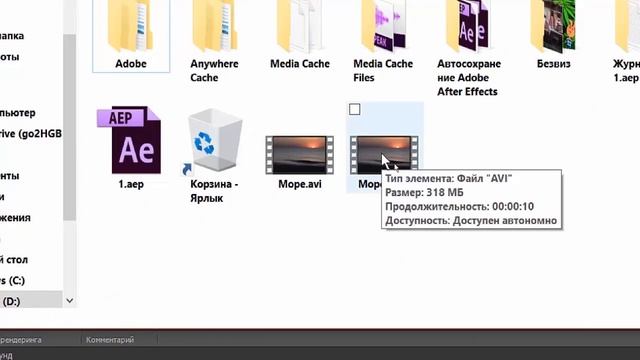
Task: Click the рендеринга column header in After Effects
Action: (20, 340)
